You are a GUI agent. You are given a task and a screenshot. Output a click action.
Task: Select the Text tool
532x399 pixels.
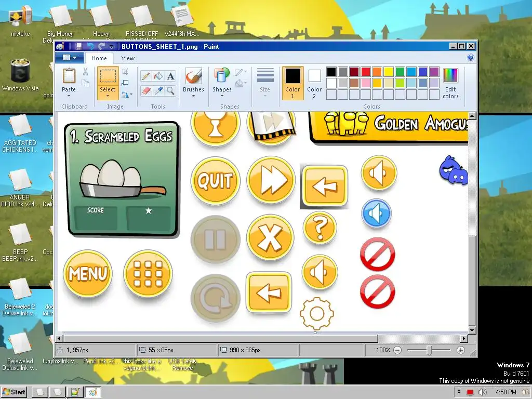[x=170, y=76]
